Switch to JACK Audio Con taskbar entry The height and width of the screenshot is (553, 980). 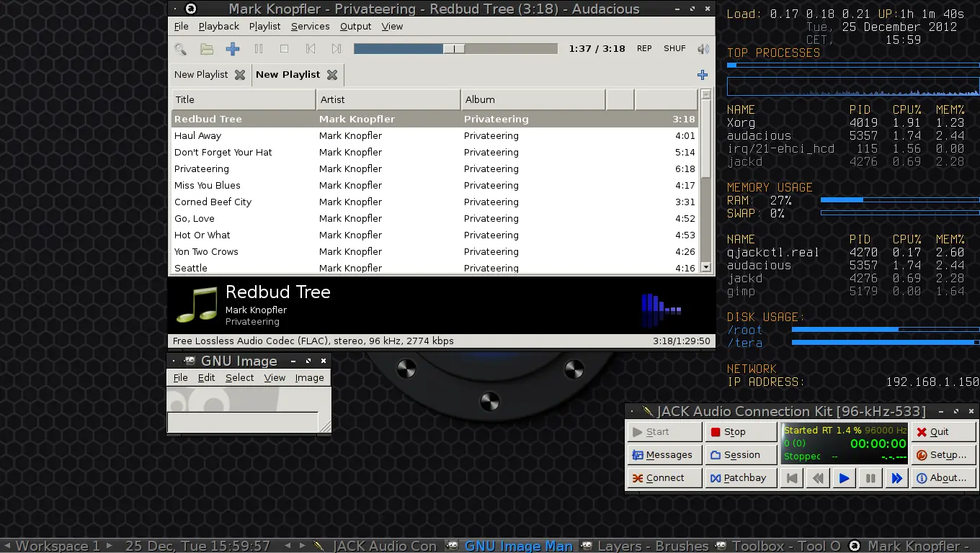pyautogui.click(x=376, y=546)
